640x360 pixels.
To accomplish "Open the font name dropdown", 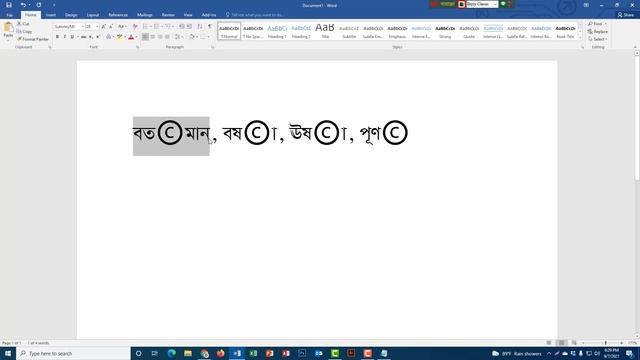I will point(82,27).
